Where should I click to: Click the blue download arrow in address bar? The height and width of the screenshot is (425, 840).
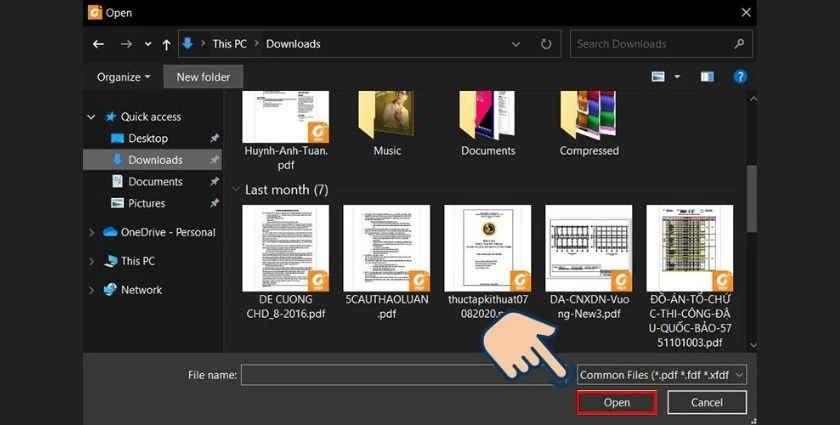coord(188,43)
